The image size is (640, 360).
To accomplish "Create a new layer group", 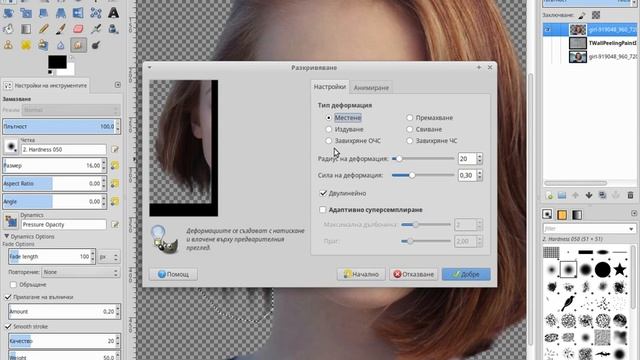I will 562,196.
